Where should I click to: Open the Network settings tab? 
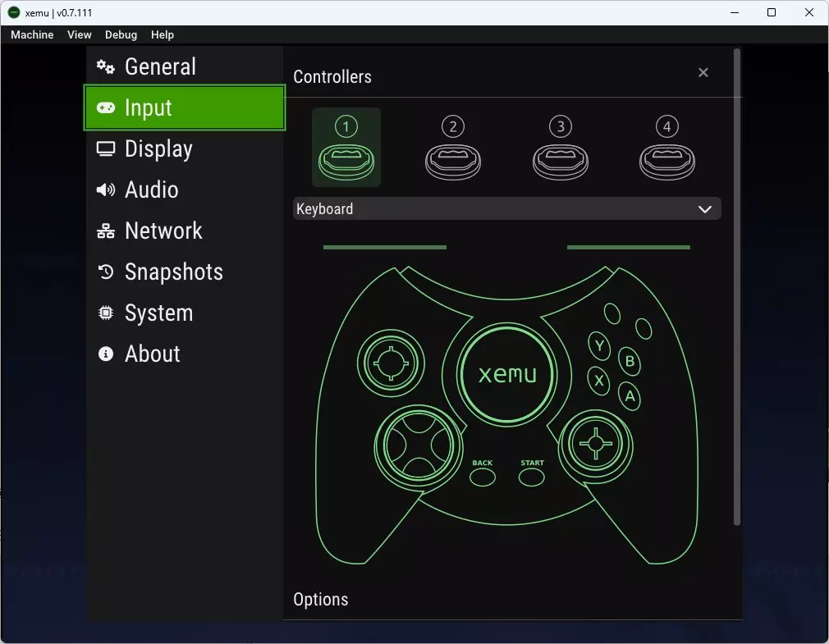[x=185, y=231]
